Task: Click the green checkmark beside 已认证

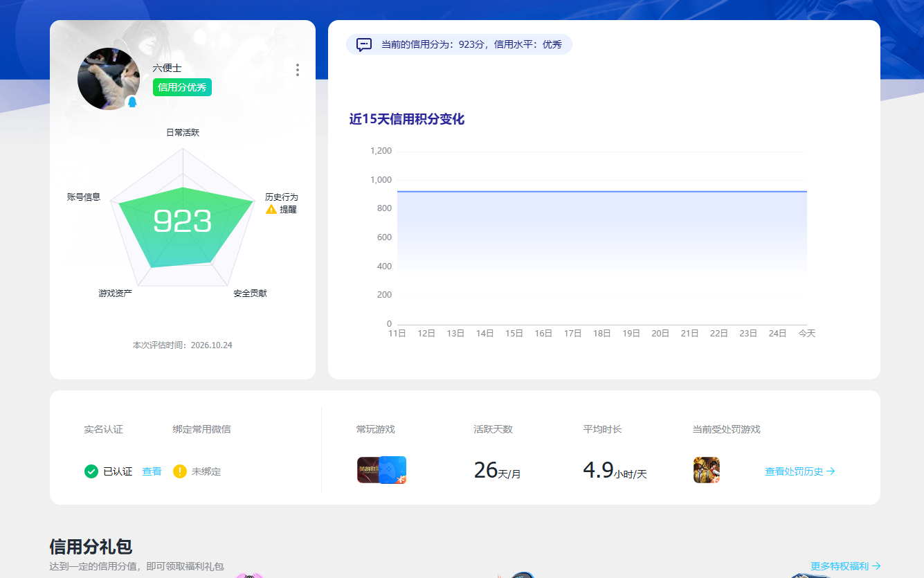Action: click(91, 471)
